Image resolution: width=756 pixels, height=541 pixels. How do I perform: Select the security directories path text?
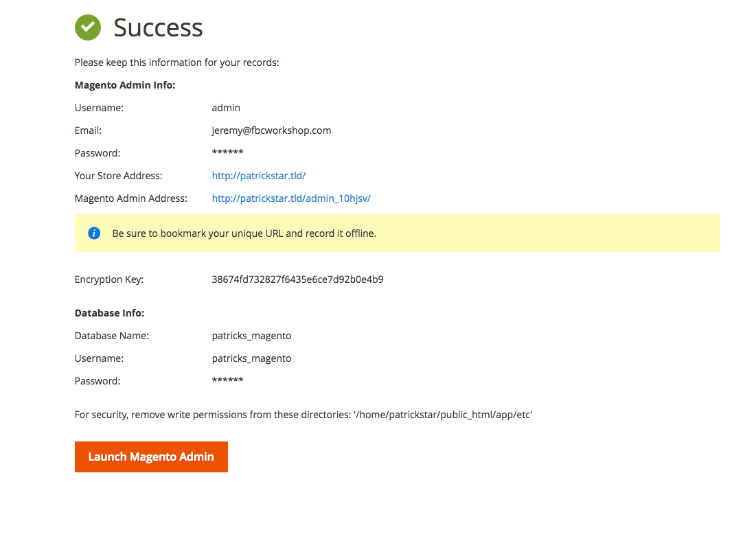302,414
